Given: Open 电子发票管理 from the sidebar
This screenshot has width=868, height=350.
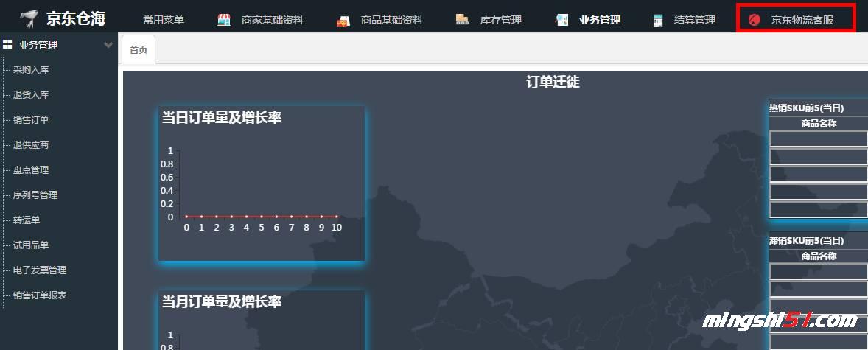Looking at the screenshot, I should click(40, 270).
